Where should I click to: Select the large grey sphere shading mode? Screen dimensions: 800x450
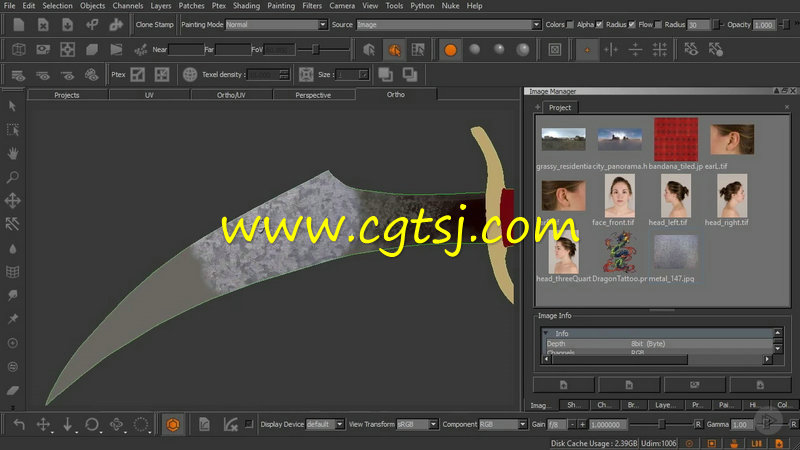pyautogui.click(x=523, y=49)
